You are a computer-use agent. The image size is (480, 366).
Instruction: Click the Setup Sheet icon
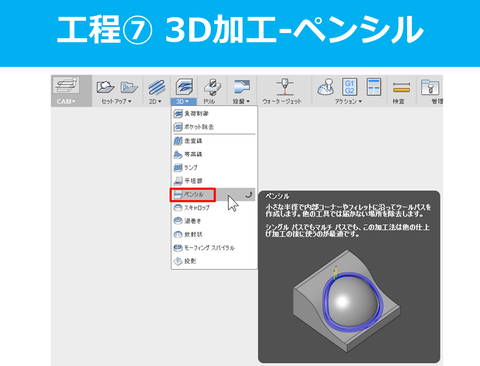(374, 87)
